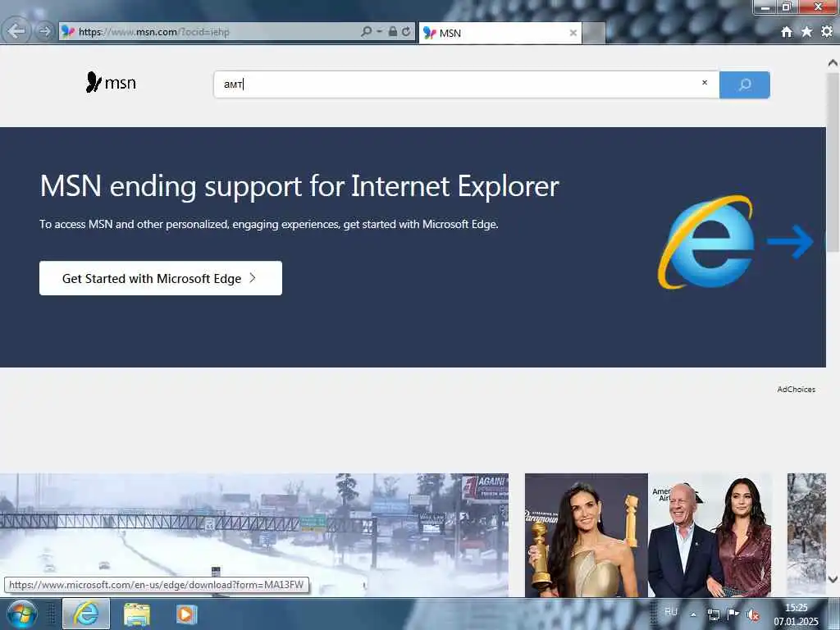Open the AdChoices link

point(796,390)
